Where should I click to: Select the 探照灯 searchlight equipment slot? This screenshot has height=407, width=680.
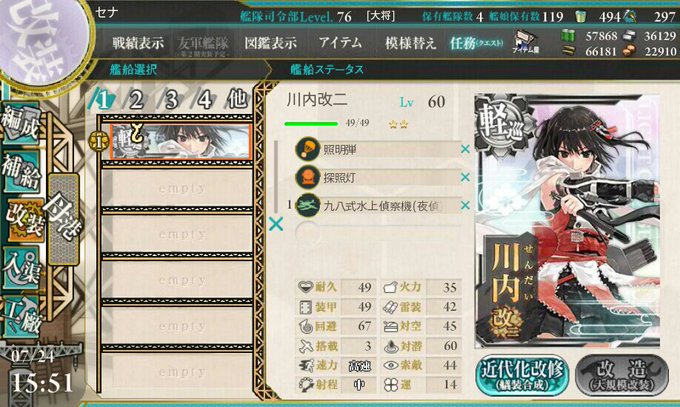point(376,177)
